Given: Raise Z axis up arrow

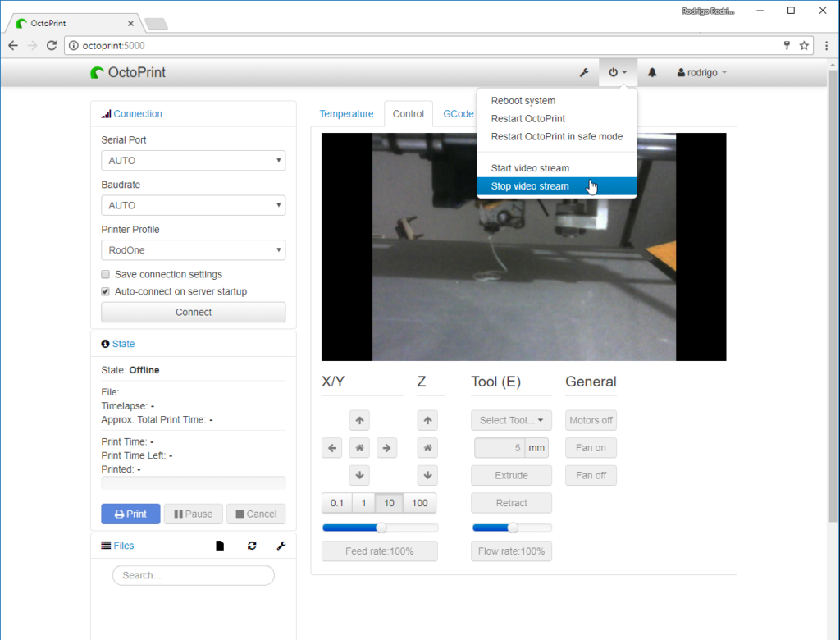Looking at the screenshot, I should click(x=427, y=420).
